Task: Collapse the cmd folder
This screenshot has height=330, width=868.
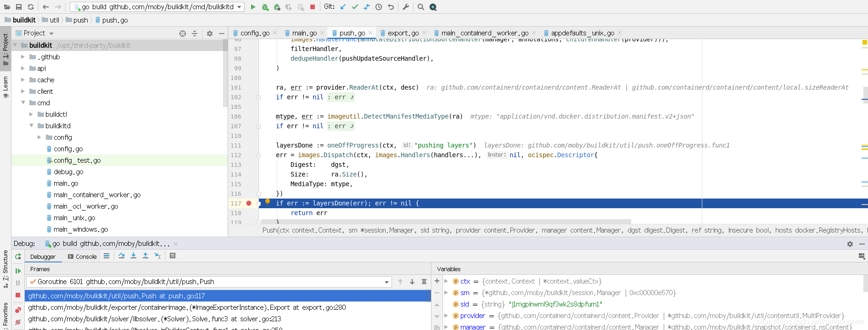Action: tap(22, 102)
